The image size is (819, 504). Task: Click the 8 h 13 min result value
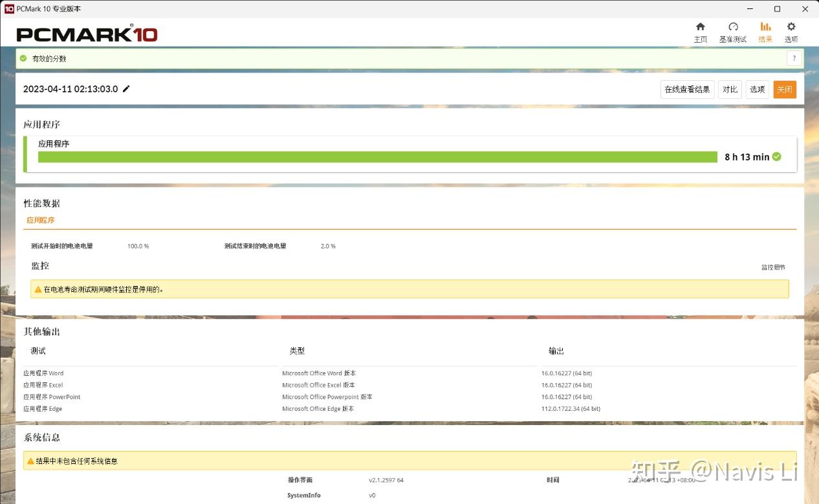tap(747, 157)
